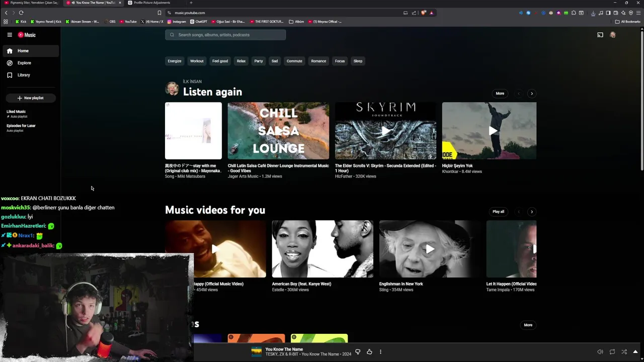
Task: Open the Kick bookmark in the bookmarks bar
Action: coord(21,22)
